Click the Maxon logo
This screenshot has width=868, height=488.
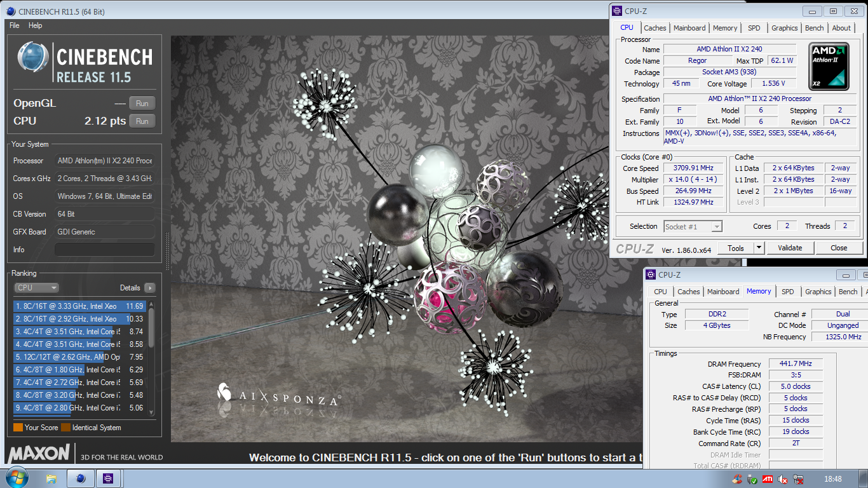(39, 454)
